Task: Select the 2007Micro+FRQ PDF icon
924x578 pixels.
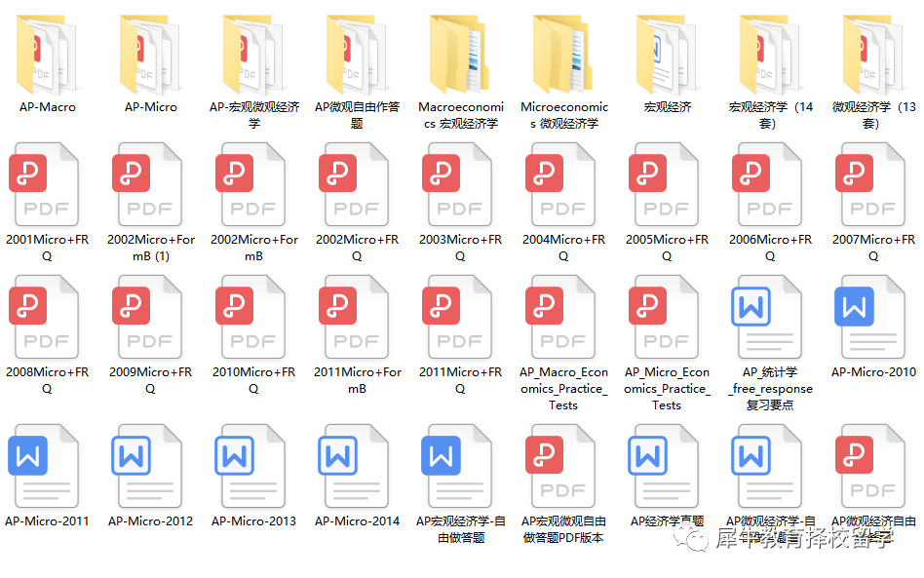Action: click(x=870, y=184)
